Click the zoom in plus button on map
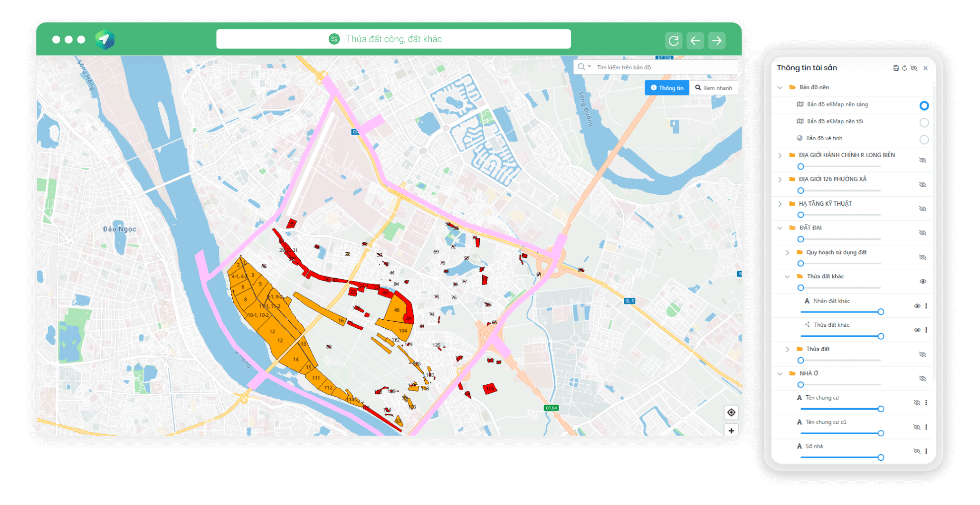 pyautogui.click(x=731, y=430)
